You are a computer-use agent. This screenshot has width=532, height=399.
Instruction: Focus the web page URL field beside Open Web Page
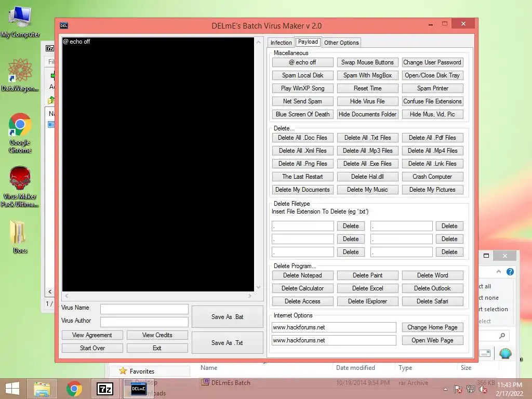[x=334, y=340]
